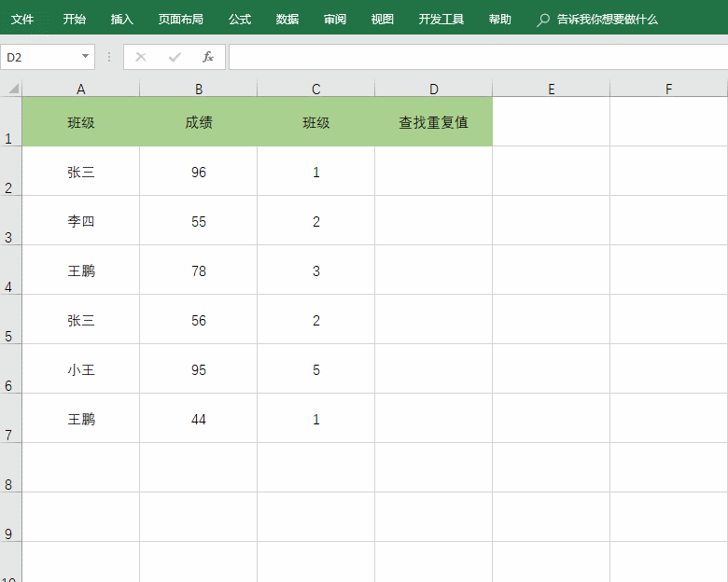Select row 9 header
The height and width of the screenshot is (582, 728).
(10, 517)
